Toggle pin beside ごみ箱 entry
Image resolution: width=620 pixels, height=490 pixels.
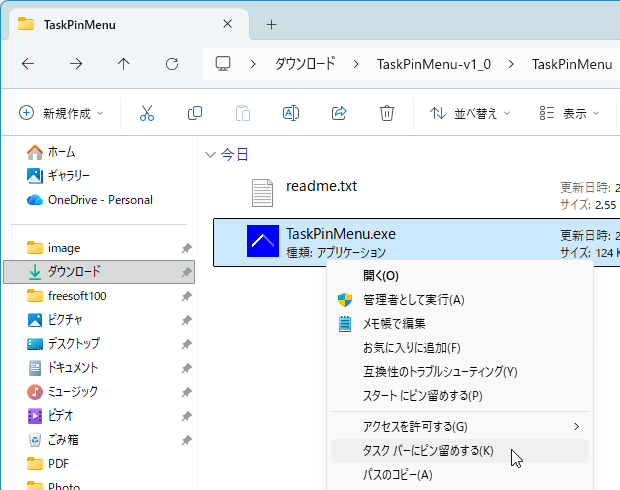(x=186, y=440)
